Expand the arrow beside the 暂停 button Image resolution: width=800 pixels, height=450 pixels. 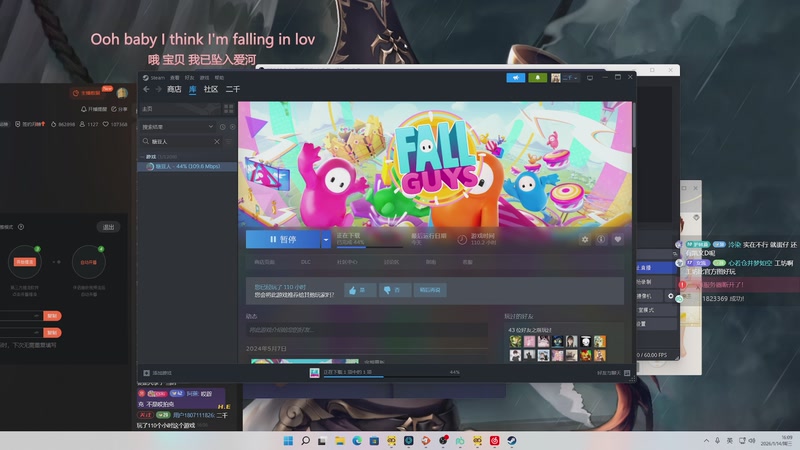(326, 239)
